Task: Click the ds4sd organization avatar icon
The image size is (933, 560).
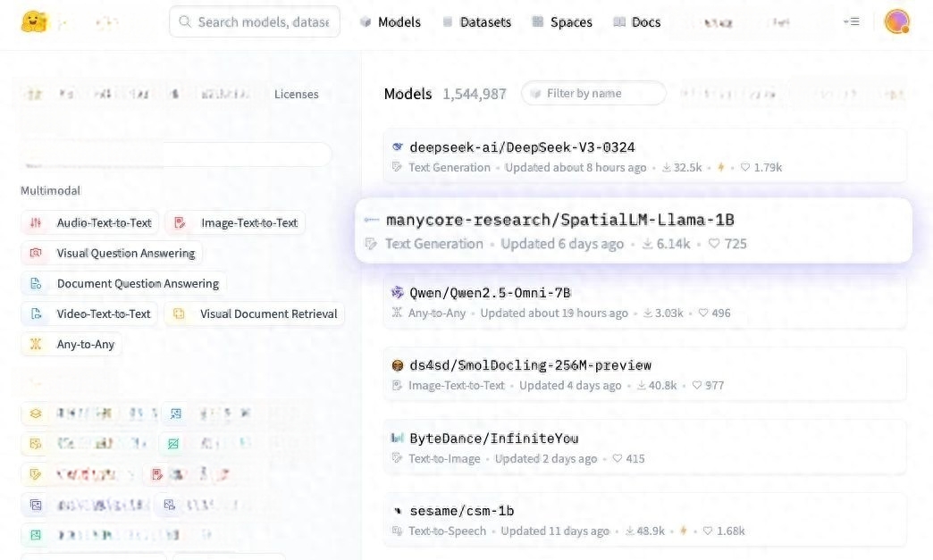Action: tap(398, 365)
